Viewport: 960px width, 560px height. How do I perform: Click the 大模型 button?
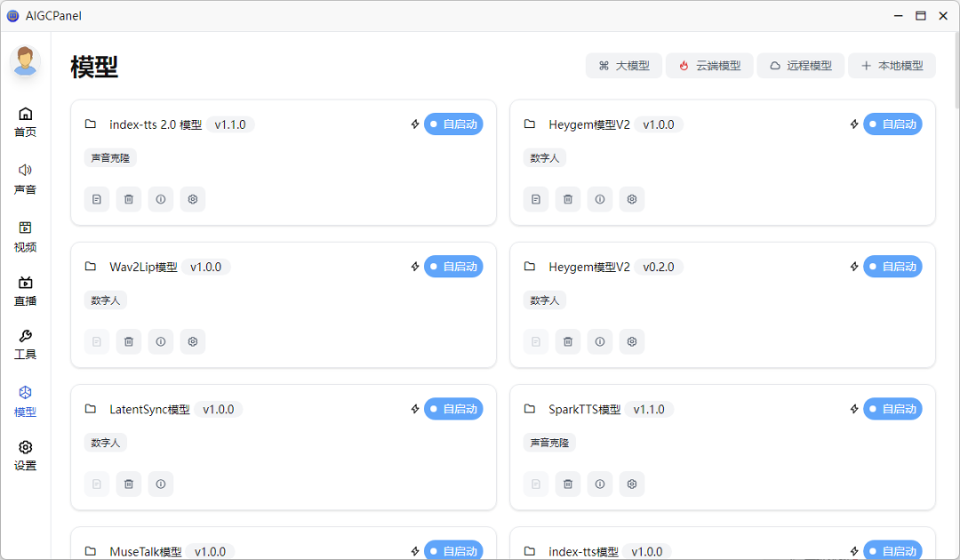624,66
